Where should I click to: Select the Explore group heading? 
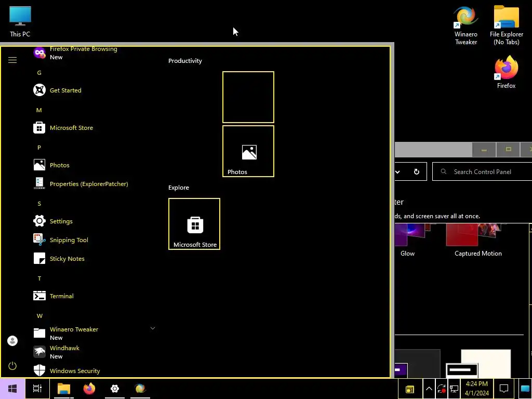pyautogui.click(x=179, y=188)
